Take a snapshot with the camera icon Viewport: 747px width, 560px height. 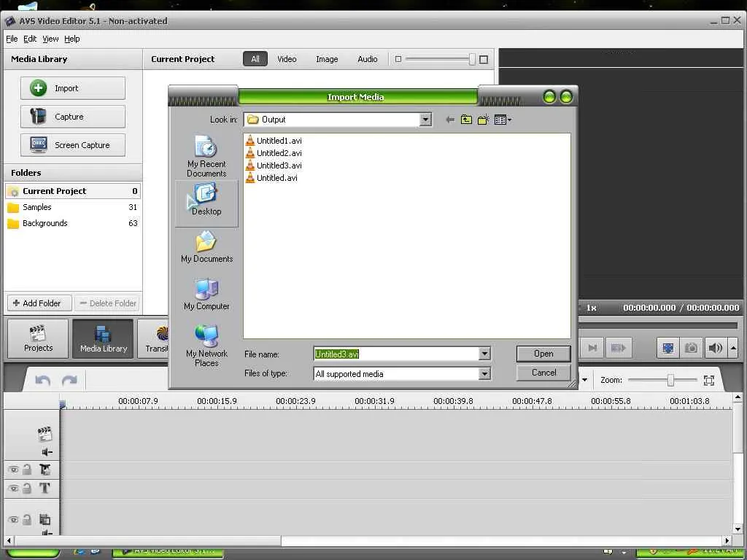pyautogui.click(x=691, y=348)
